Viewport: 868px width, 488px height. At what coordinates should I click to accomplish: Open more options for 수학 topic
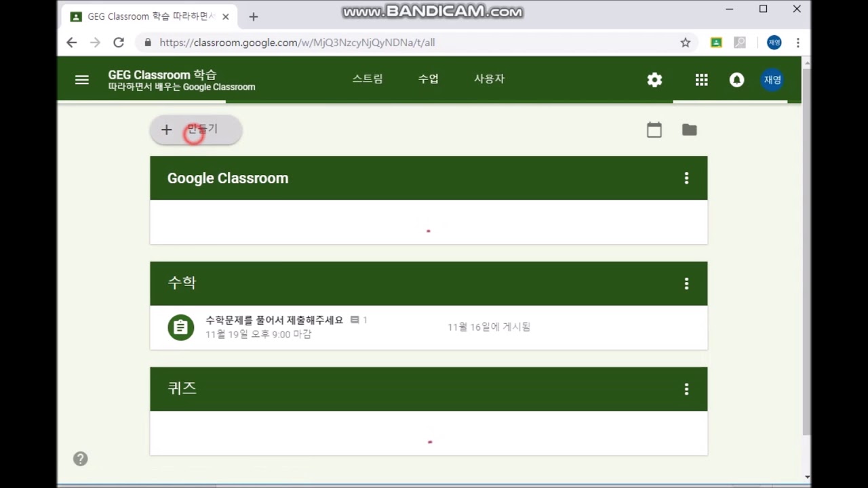point(686,284)
